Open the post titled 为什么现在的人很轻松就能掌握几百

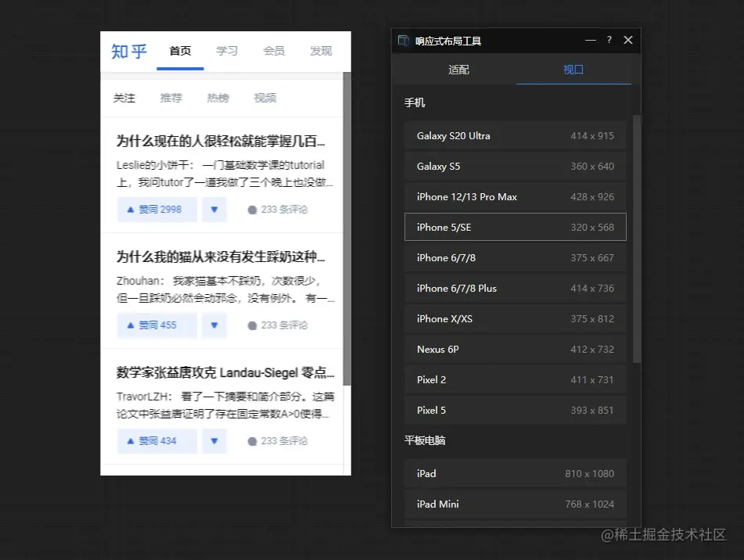pos(221,142)
